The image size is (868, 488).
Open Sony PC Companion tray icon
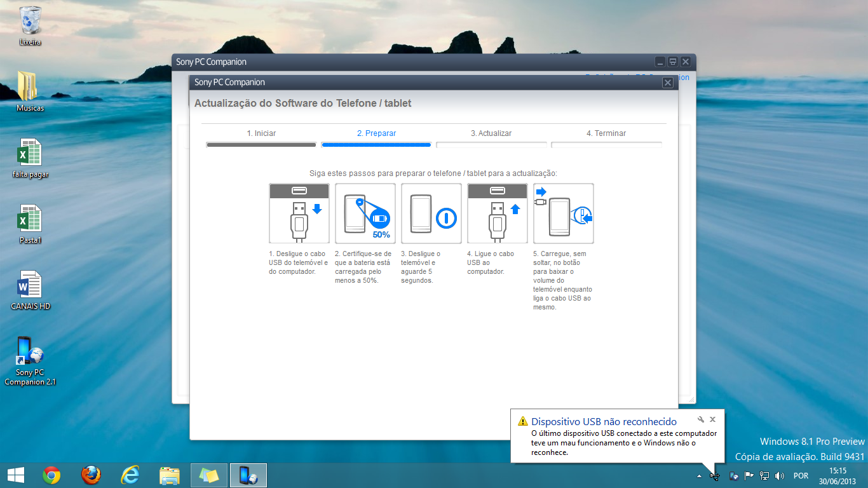[x=734, y=475]
